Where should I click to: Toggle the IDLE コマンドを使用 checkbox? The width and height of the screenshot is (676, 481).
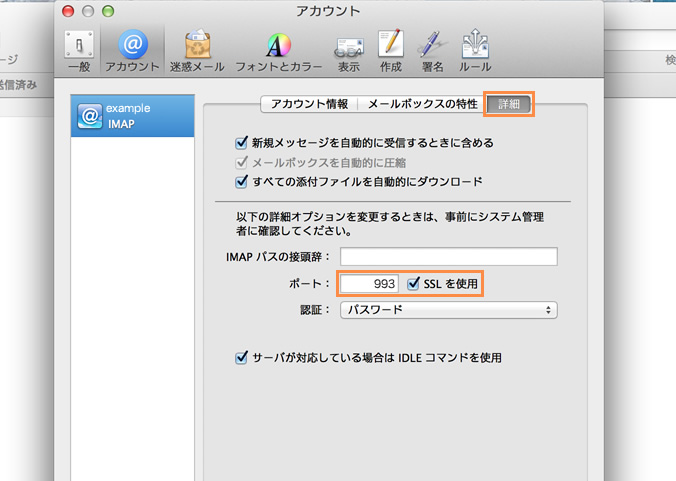(x=241, y=357)
